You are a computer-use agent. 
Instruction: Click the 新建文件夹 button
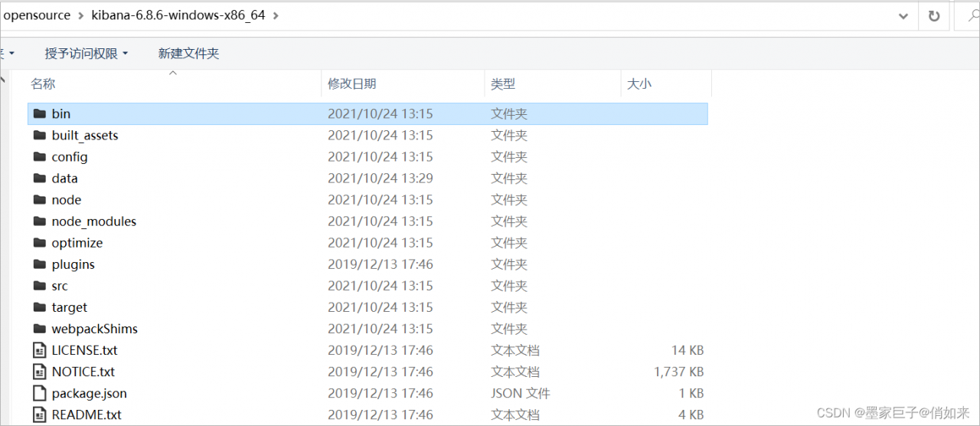[x=188, y=53]
